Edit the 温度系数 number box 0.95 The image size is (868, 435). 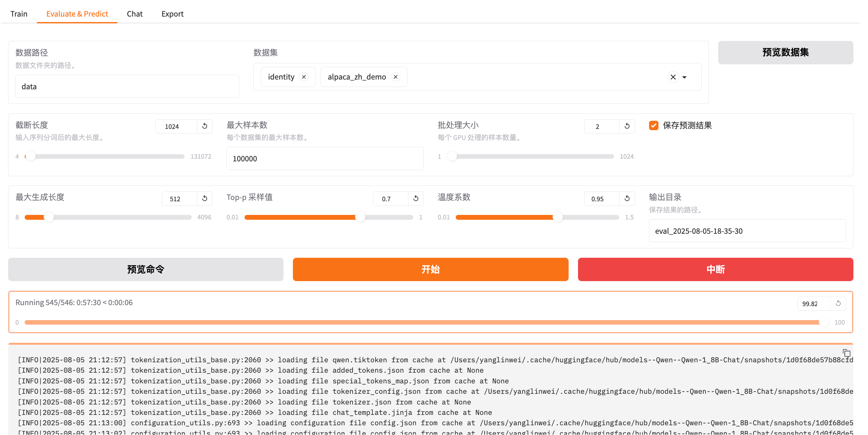pos(602,199)
